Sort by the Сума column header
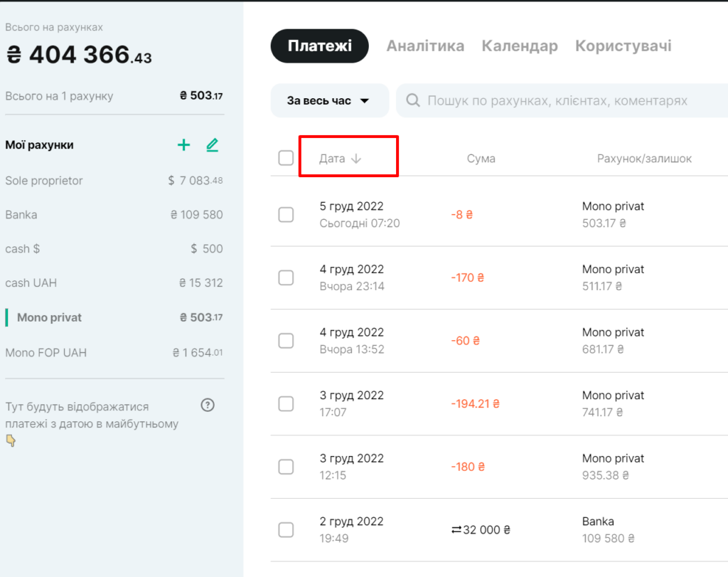Viewport: 728px width, 577px height. [481, 159]
